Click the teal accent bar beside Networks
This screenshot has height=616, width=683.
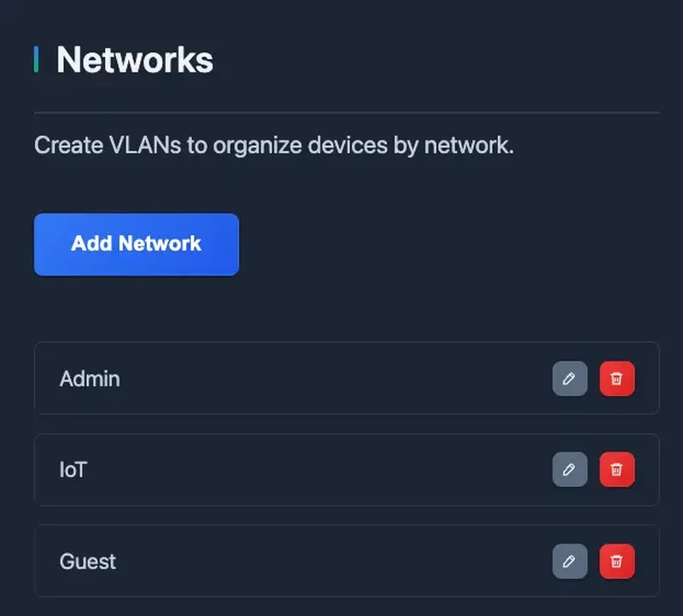[36, 59]
